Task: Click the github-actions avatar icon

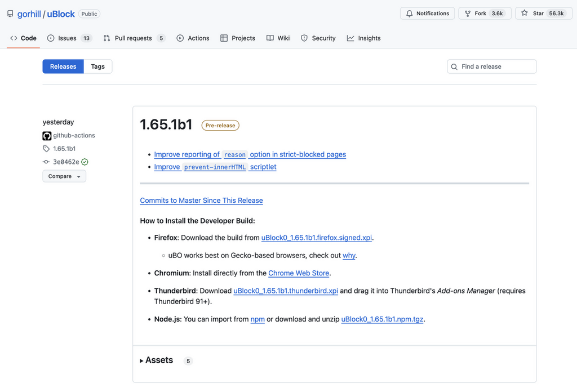Action: 47,136
